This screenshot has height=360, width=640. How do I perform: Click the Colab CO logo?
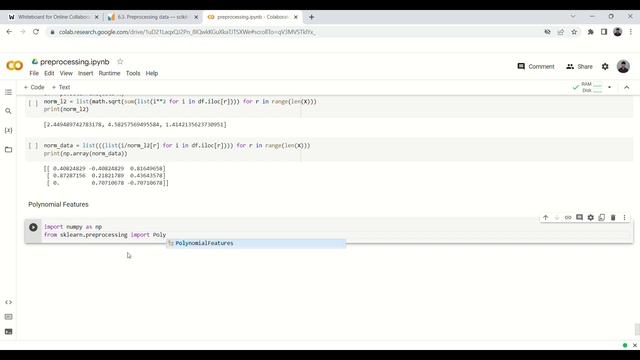pos(15,65)
